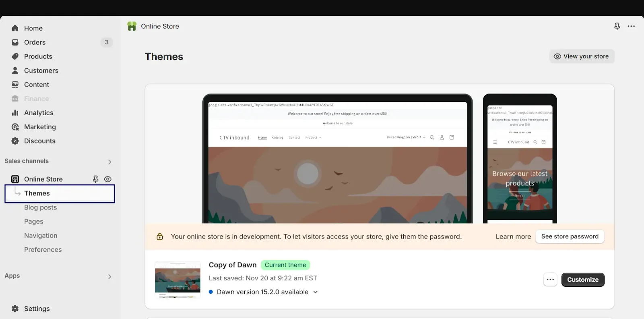
Task: Click the Learn more link
Action: click(513, 236)
